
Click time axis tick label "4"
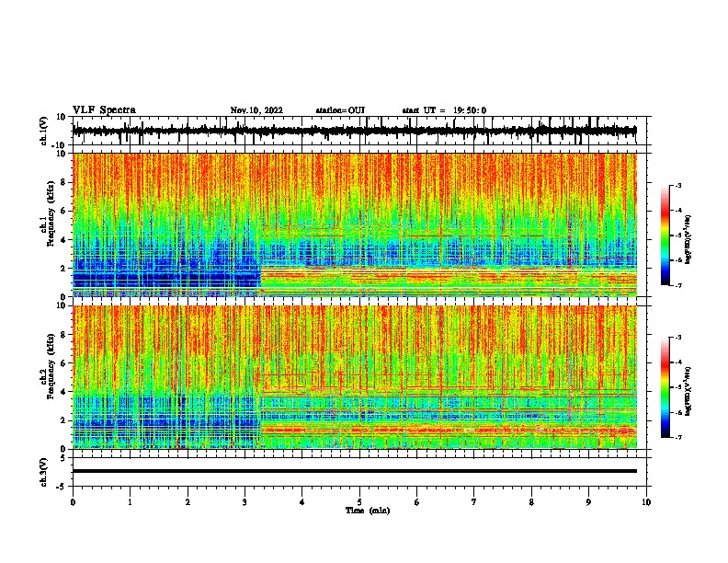click(302, 502)
